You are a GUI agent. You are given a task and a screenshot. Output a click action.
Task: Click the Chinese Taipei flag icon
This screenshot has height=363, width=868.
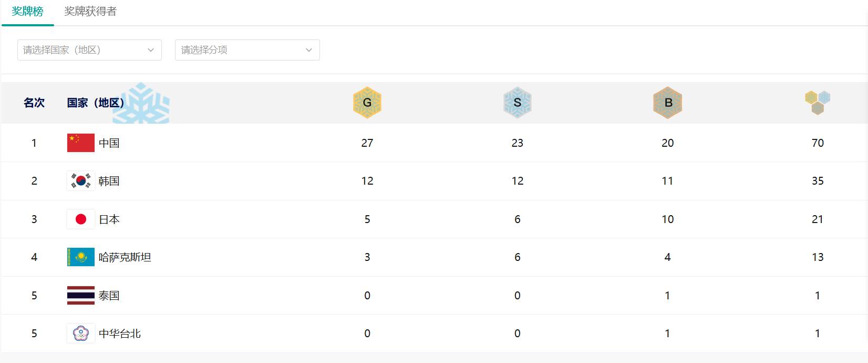[x=81, y=334]
